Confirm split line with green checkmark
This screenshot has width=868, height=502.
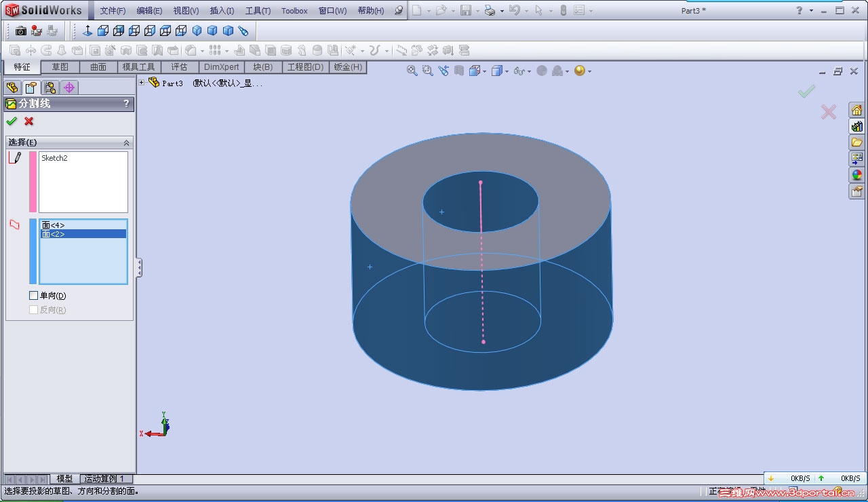click(12, 121)
